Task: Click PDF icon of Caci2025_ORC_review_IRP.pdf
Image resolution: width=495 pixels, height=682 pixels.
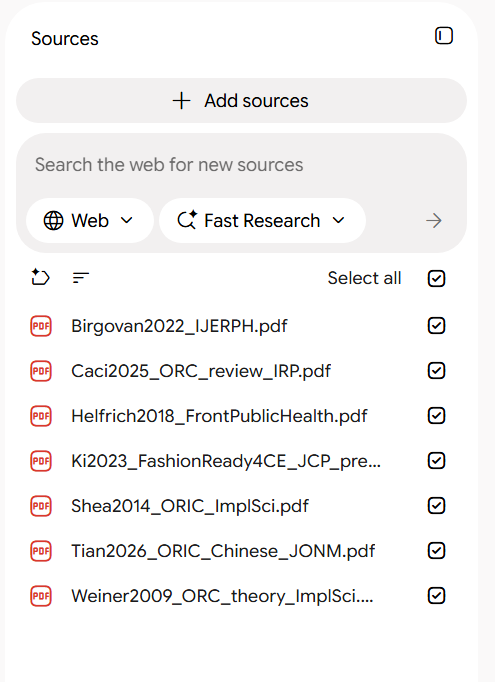Action: pyautogui.click(x=41, y=371)
